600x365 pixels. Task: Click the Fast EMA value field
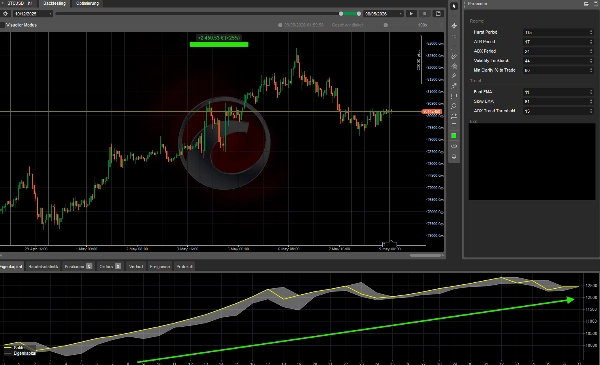[x=558, y=92]
